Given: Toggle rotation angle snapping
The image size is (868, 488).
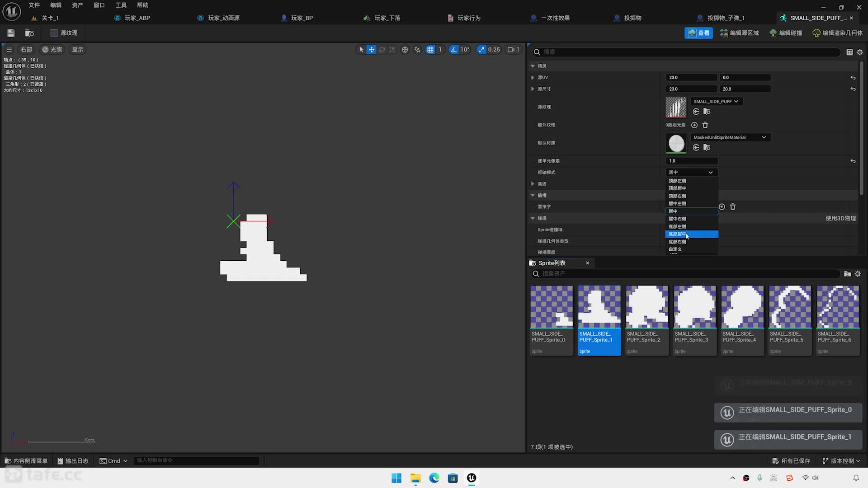Looking at the screenshot, I should pos(453,50).
